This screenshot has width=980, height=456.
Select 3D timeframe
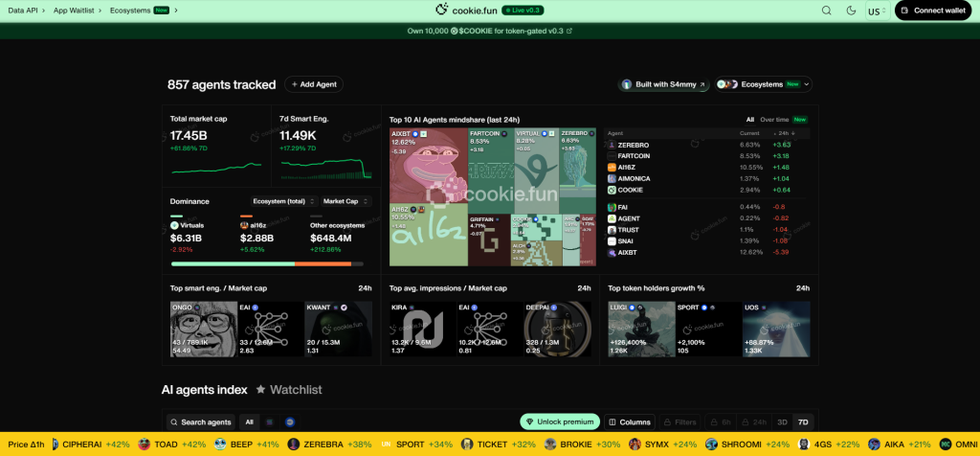[782, 422]
